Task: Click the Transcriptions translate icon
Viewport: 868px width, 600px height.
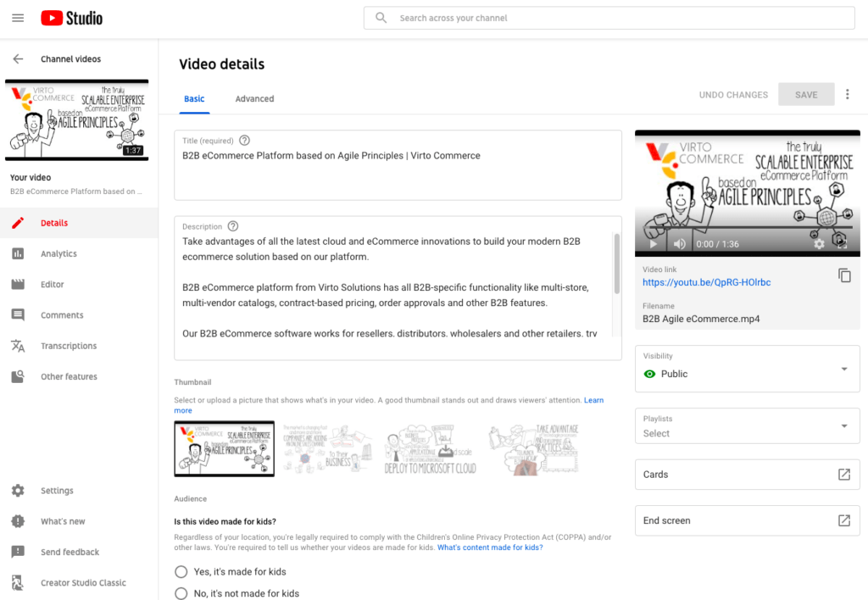Action: 18,346
